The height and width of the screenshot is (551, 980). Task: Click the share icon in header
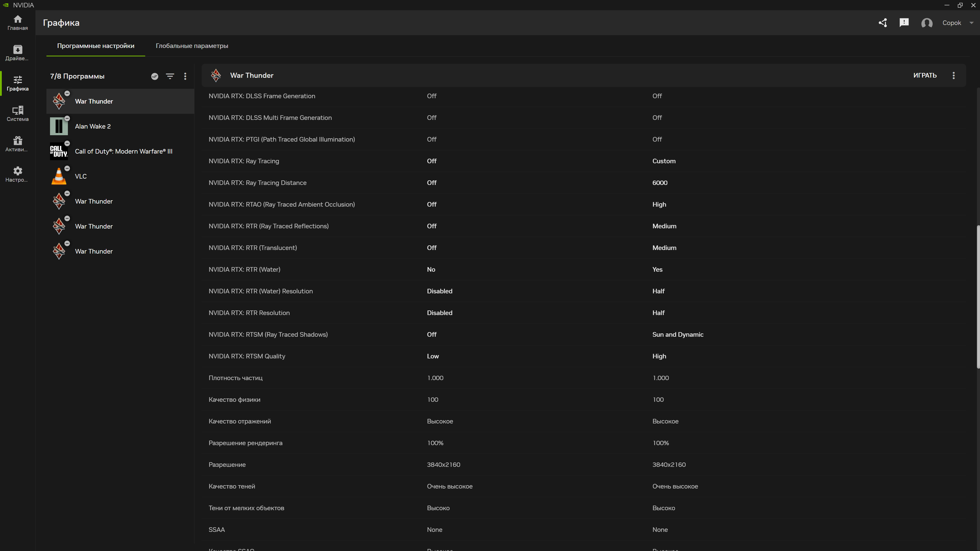(883, 23)
